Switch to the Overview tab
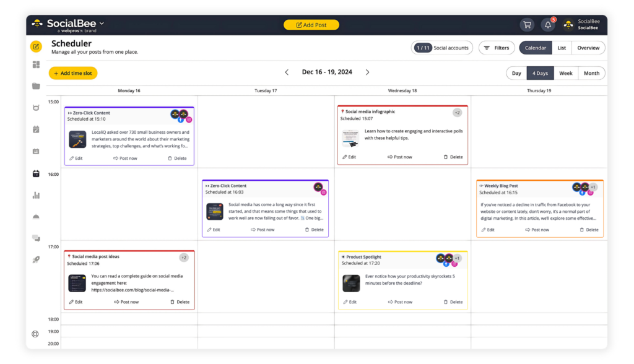 588,48
